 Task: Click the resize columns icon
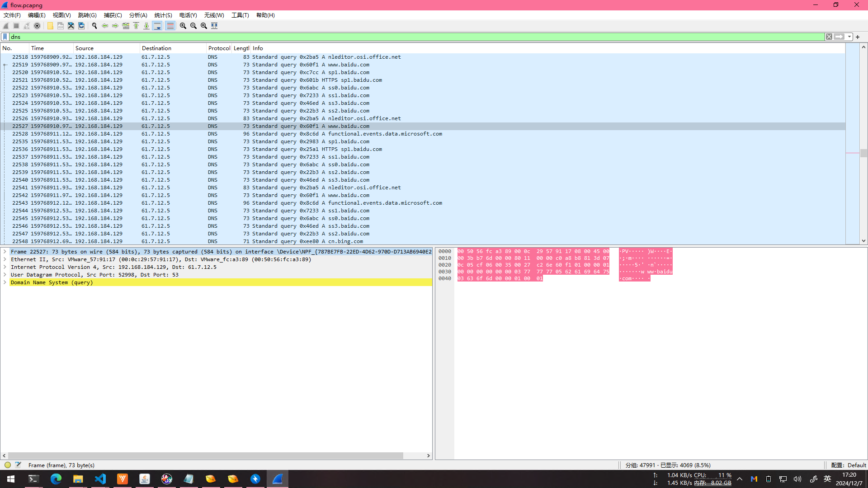214,26
